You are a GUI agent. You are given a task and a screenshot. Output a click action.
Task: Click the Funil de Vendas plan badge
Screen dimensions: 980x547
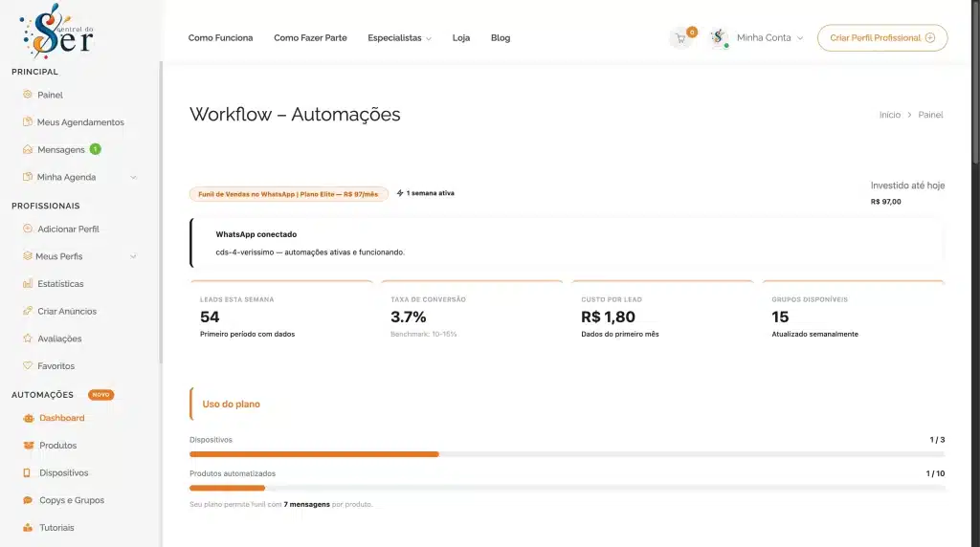point(288,194)
